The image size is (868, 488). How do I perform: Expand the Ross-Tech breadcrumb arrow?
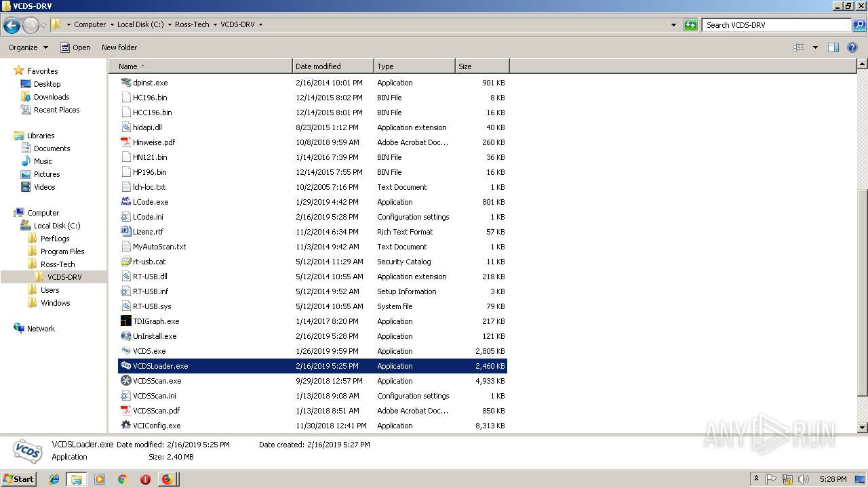(215, 24)
